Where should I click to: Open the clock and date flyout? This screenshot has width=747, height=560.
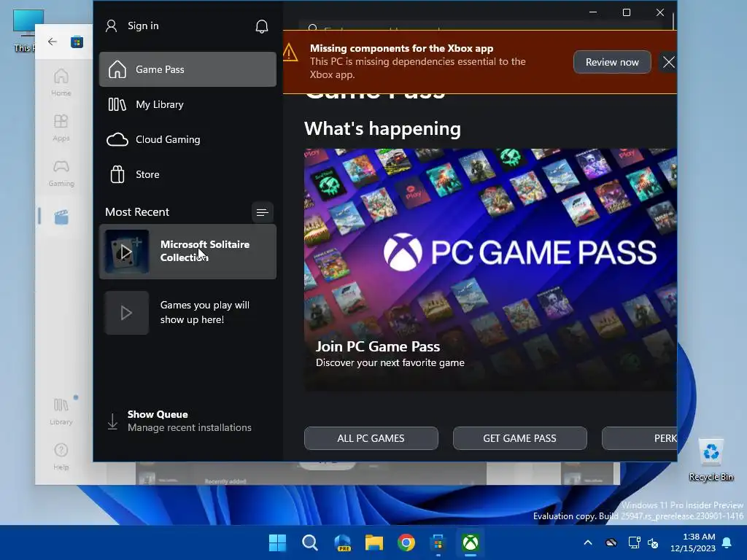[693, 542]
